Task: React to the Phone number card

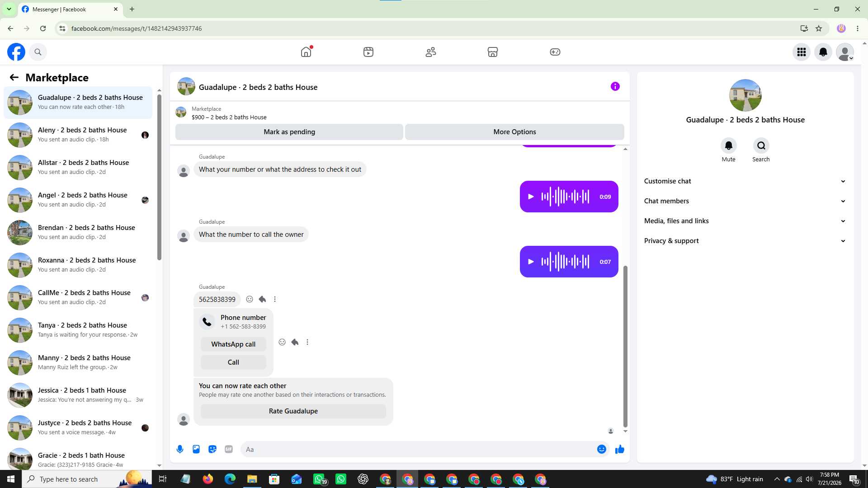Action: coord(282,342)
